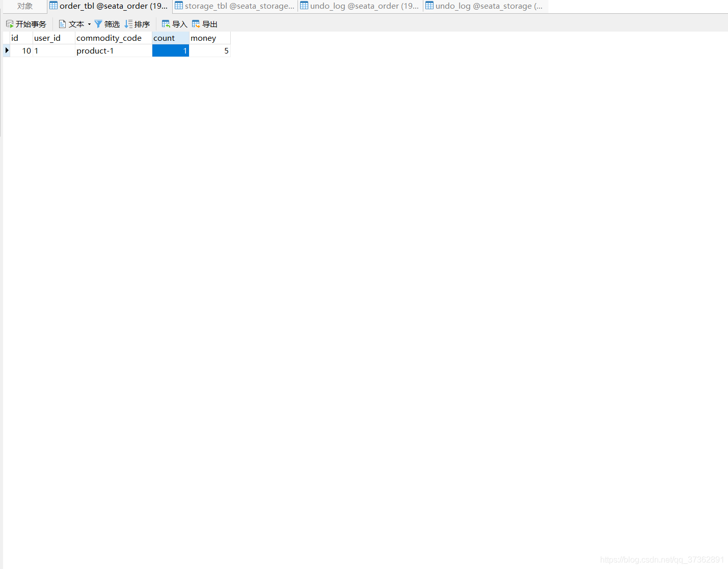Select the order_tbl @seata_order tab

pyautogui.click(x=109, y=6)
